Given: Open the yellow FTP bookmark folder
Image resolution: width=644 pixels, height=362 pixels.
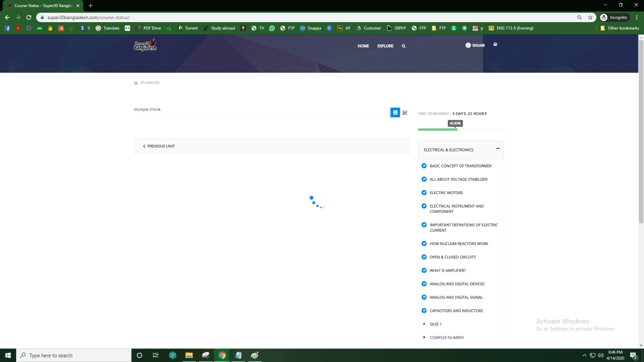Looking at the screenshot, I should tap(439, 28).
